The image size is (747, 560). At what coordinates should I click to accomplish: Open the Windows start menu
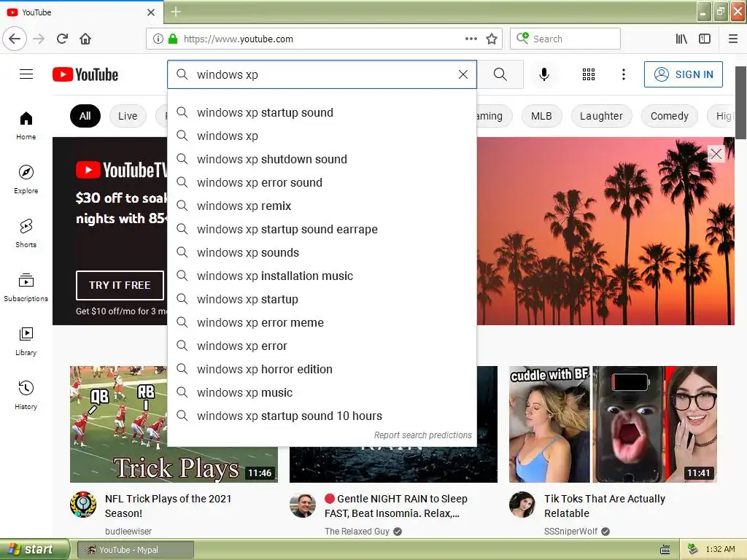(x=34, y=550)
